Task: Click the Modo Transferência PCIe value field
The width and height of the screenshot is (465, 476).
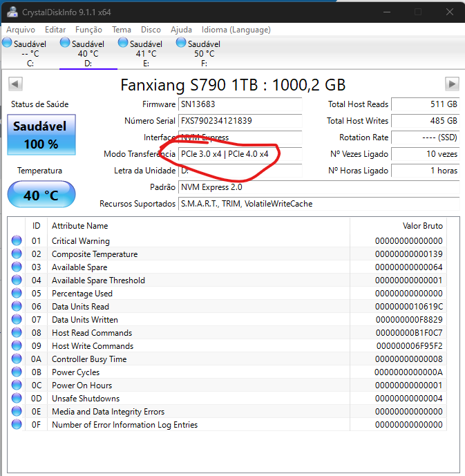Action: tap(240, 154)
